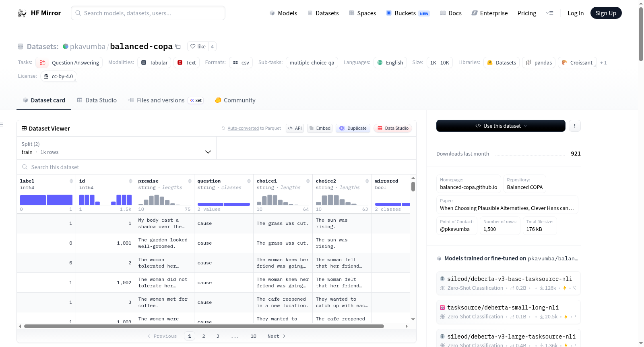644x347 pixels.
Task: Open Datasets in the top navigation
Action: pyautogui.click(x=323, y=13)
